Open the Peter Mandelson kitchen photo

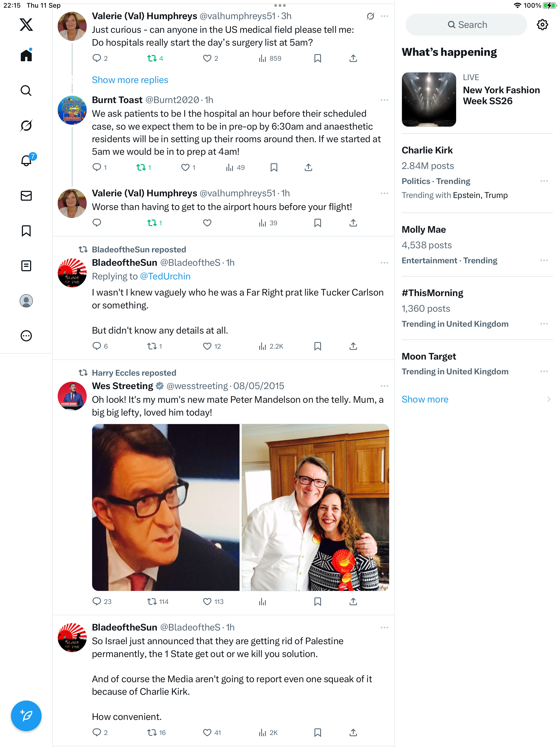point(316,507)
